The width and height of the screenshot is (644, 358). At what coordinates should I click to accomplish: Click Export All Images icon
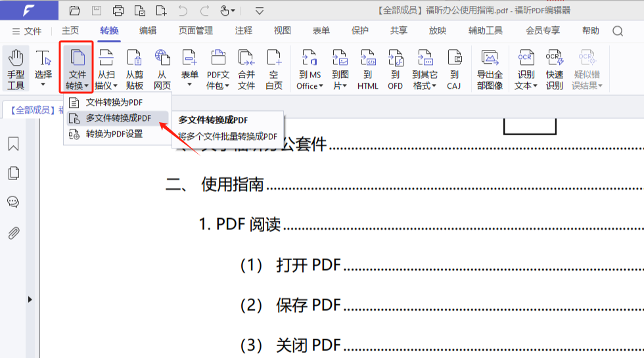click(490, 68)
